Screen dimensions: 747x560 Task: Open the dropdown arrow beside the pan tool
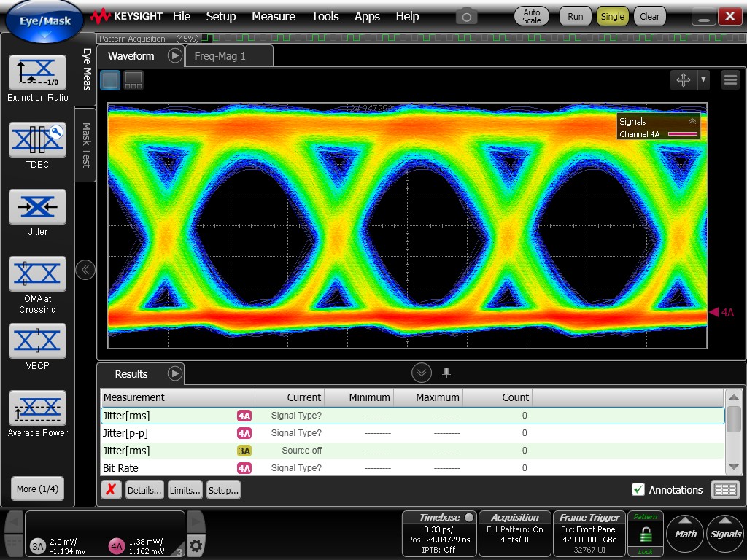point(703,80)
